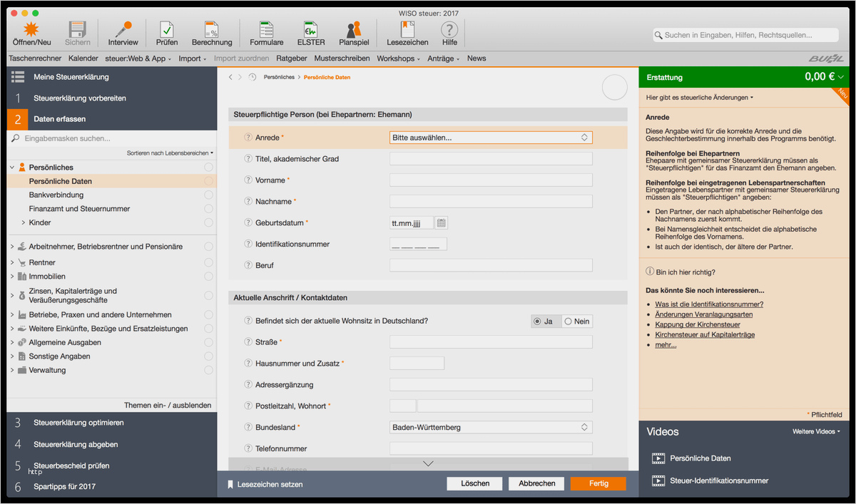Go forward with the breadcrumb right arrow

240,77
